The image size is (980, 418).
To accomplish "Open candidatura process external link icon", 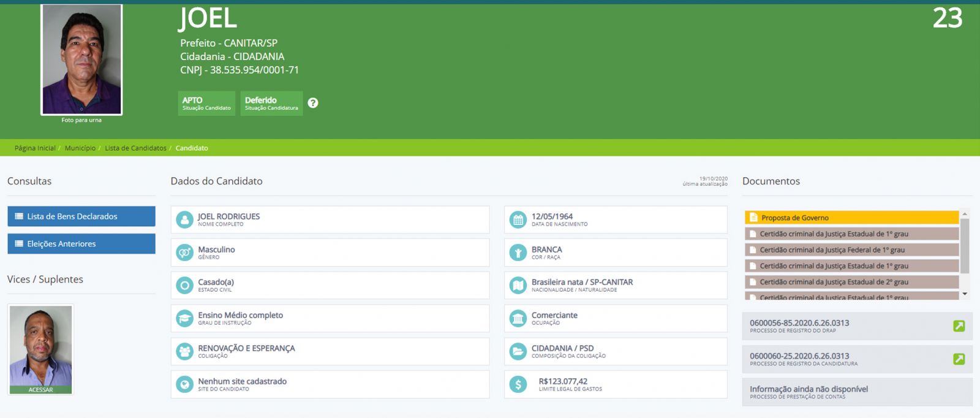I will tap(959, 359).
